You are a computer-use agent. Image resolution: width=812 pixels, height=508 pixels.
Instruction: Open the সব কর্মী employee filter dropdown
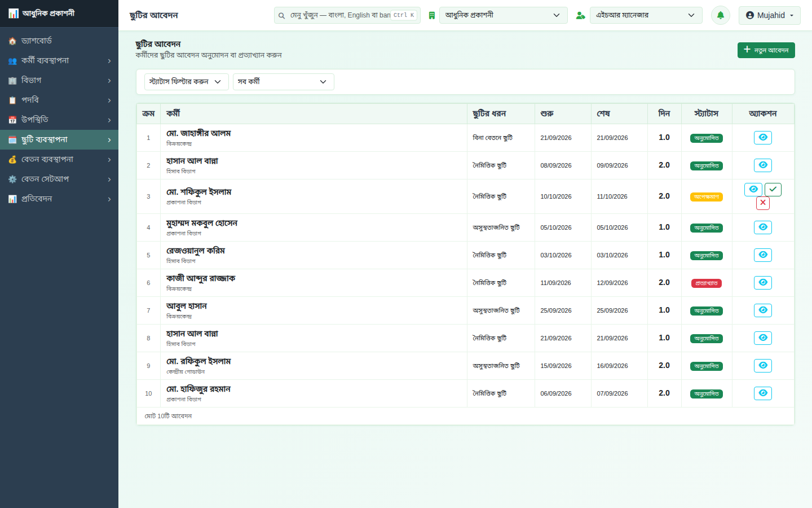(284, 82)
